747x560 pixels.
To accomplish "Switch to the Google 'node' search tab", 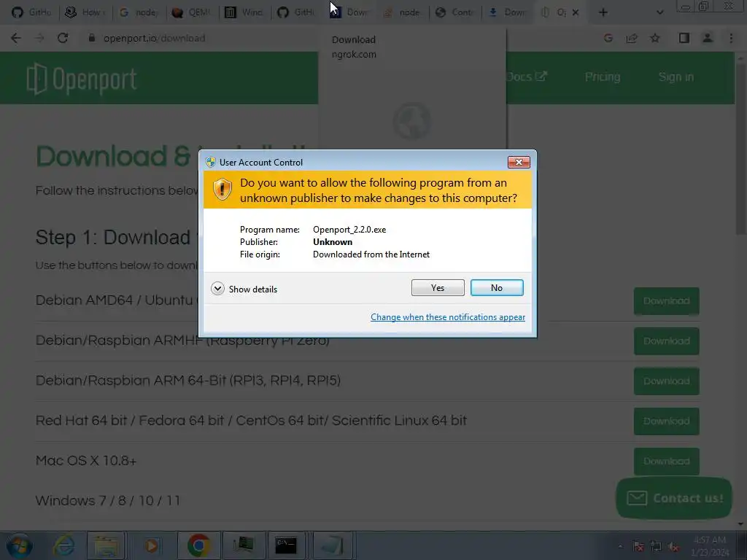I will click(139, 12).
